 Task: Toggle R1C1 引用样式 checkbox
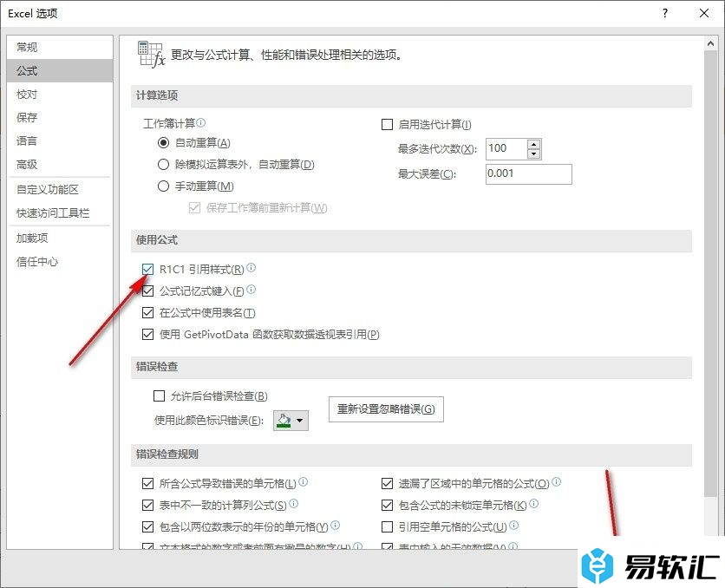[x=147, y=269]
